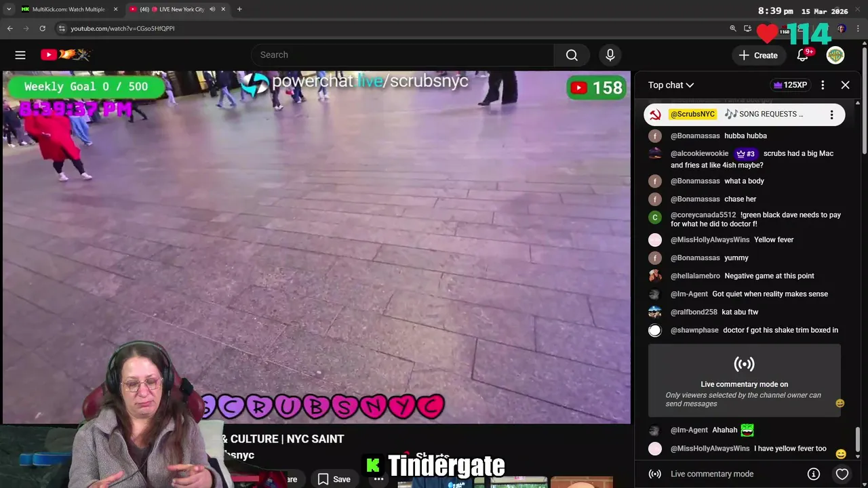Click the @alcookiewookie username

[x=699, y=153]
